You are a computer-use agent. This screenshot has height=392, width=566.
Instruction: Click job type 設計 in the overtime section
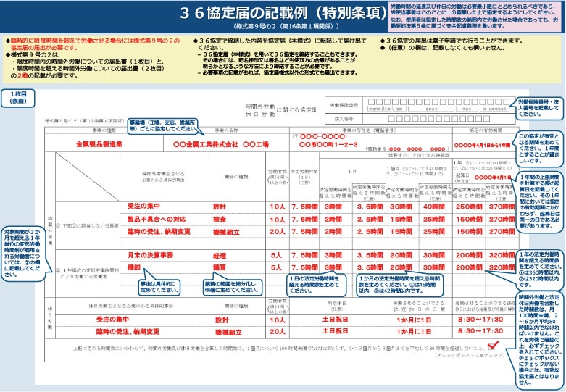click(x=219, y=207)
